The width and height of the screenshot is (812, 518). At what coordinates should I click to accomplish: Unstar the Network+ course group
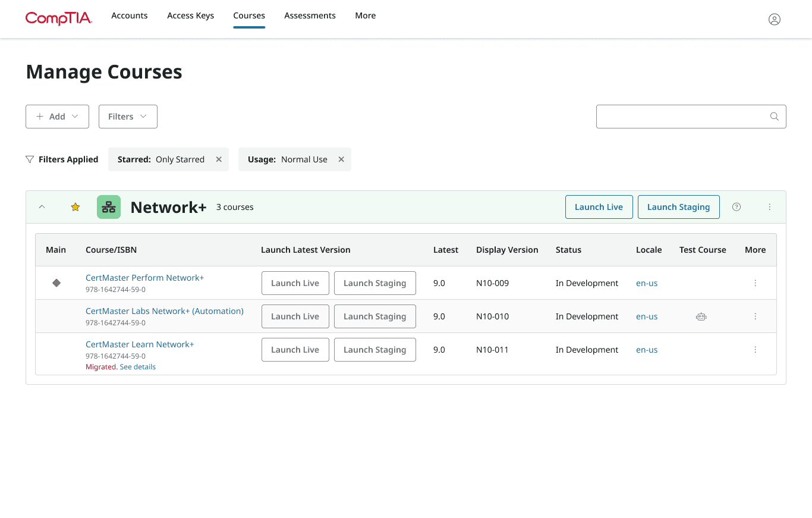(75, 207)
